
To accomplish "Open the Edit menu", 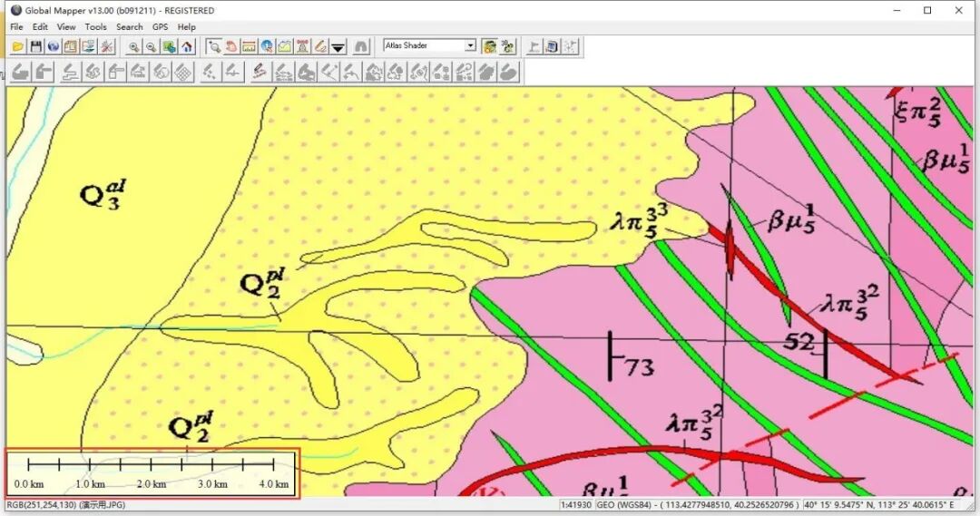I will (x=40, y=27).
